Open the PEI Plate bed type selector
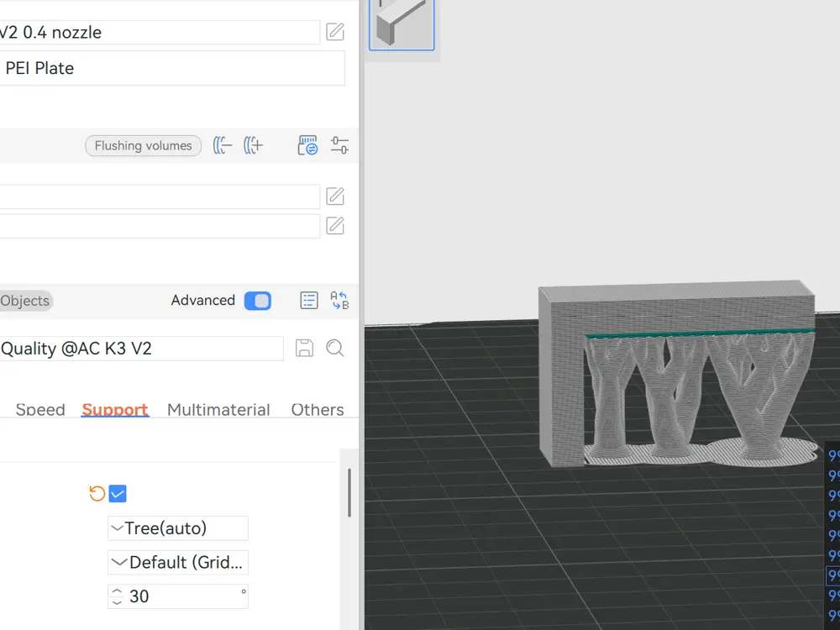This screenshot has width=840, height=630. point(172,68)
